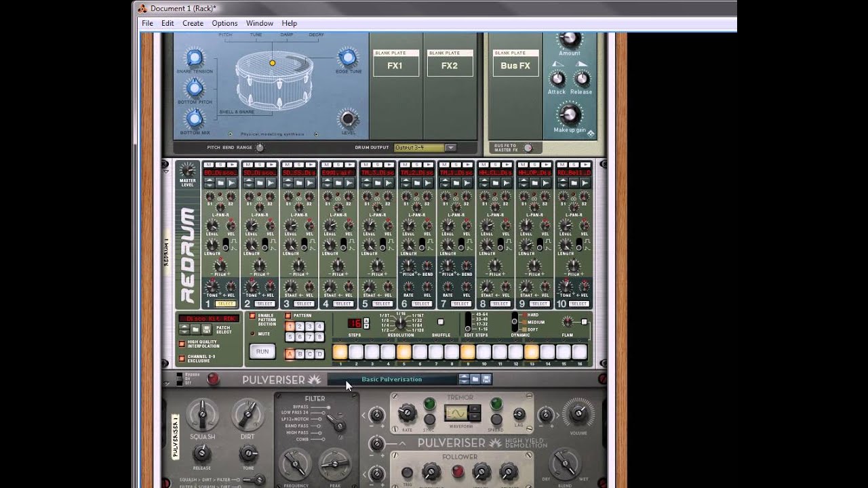Viewport: 868px width, 488px height.
Task: Collapse the Redrum device fold arrow
Action: click(166, 171)
